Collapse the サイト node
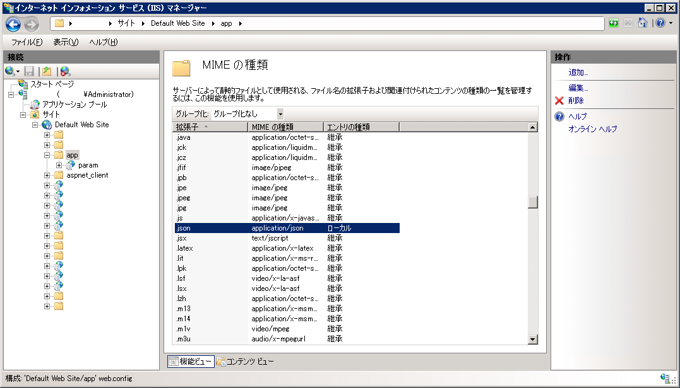The width and height of the screenshot is (680, 388). click(x=23, y=115)
